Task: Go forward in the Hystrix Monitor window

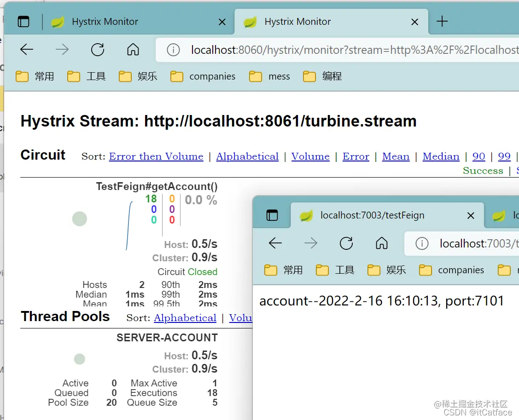Action: coord(62,50)
